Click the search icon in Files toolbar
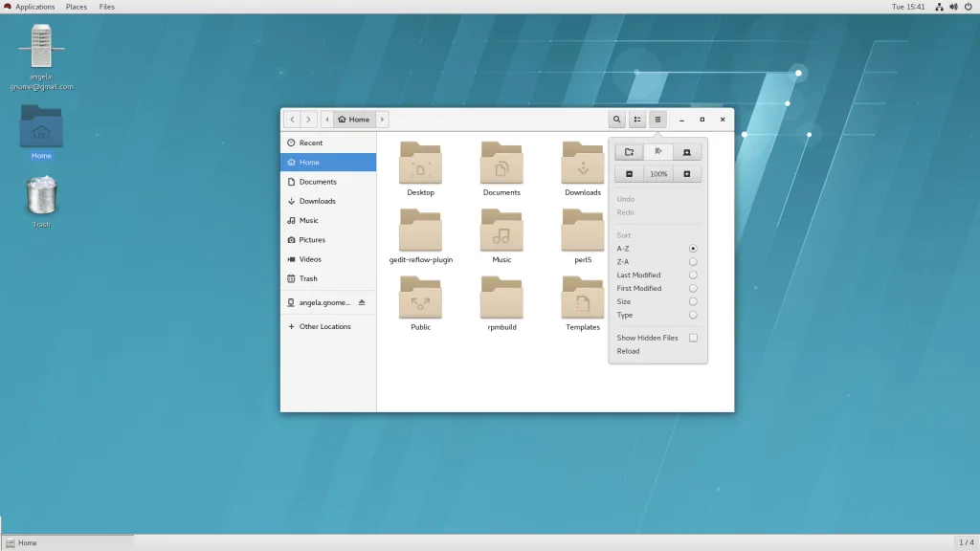The height and width of the screenshot is (551, 980). click(617, 120)
